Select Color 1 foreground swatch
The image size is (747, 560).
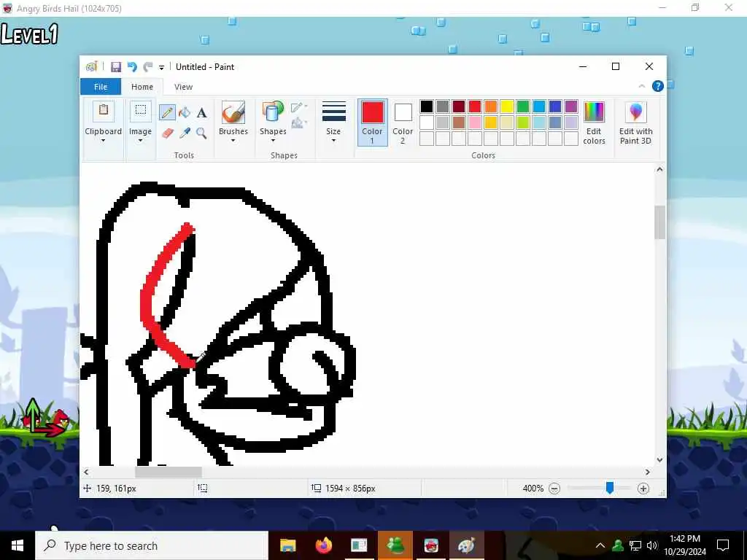click(373, 122)
